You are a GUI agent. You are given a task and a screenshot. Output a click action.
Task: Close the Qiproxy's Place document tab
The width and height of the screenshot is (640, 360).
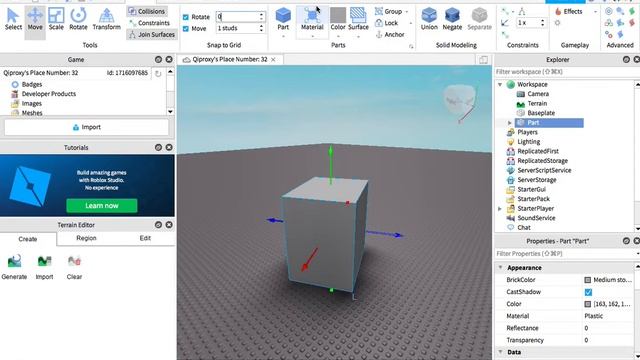[273, 60]
